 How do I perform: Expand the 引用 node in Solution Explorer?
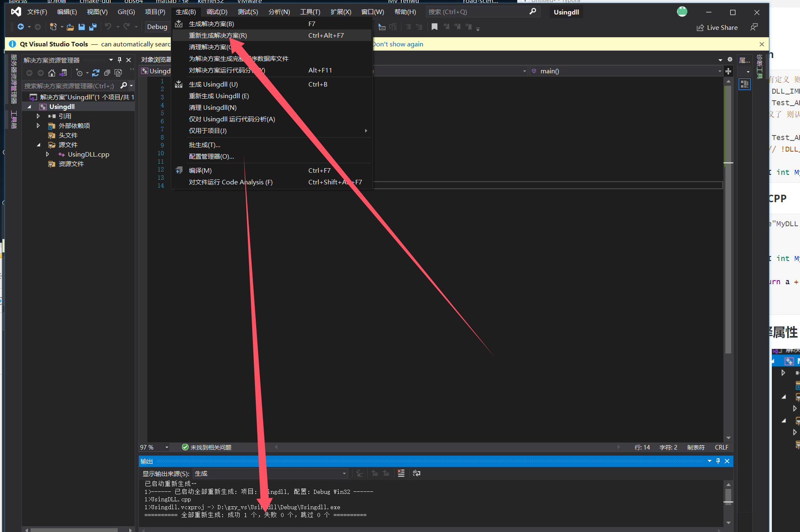[x=38, y=116]
